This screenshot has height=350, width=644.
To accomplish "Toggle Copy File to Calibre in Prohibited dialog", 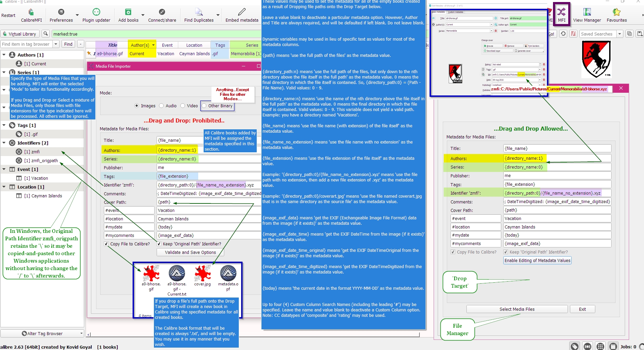I will coord(107,244).
